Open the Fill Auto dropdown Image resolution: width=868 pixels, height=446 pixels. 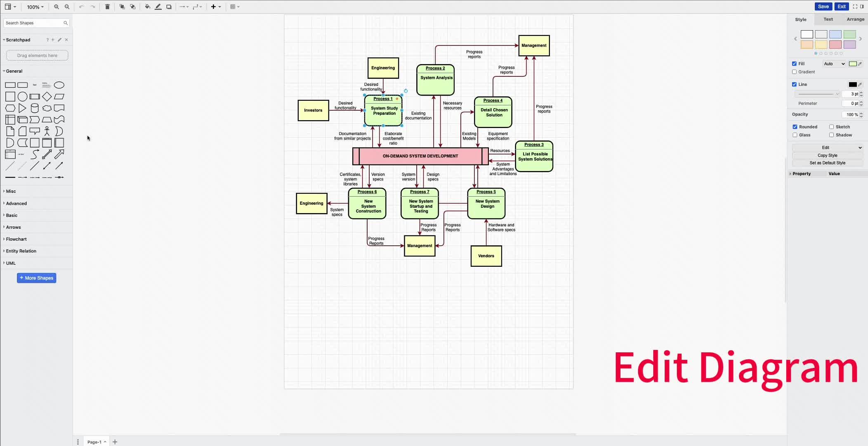coord(834,64)
